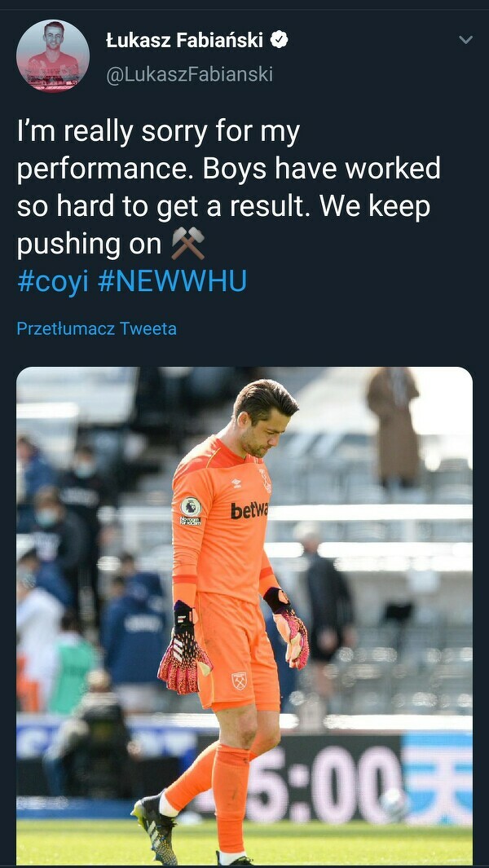Click the West Ham crest on the shorts
The image size is (489, 868).
click(x=239, y=681)
